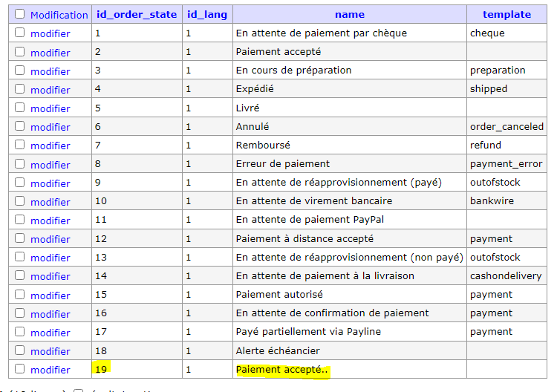Click modifier for the Livré row
The image size is (557, 392).
pyautogui.click(x=50, y=108)
